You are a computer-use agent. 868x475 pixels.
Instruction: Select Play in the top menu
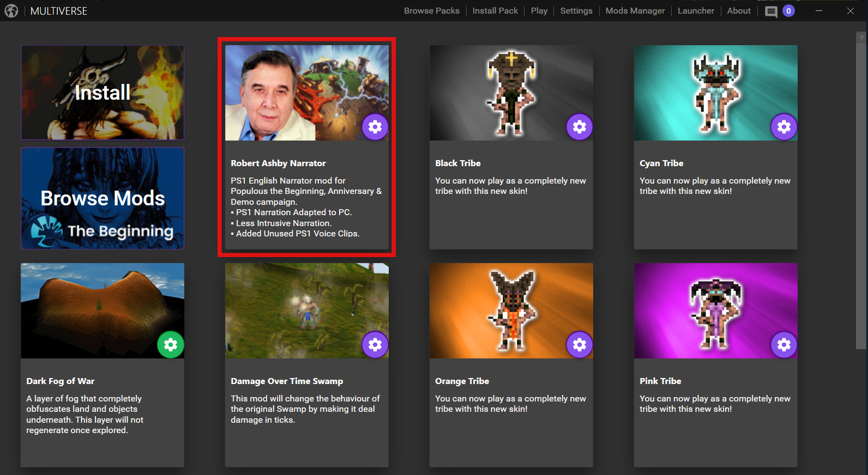539,11
